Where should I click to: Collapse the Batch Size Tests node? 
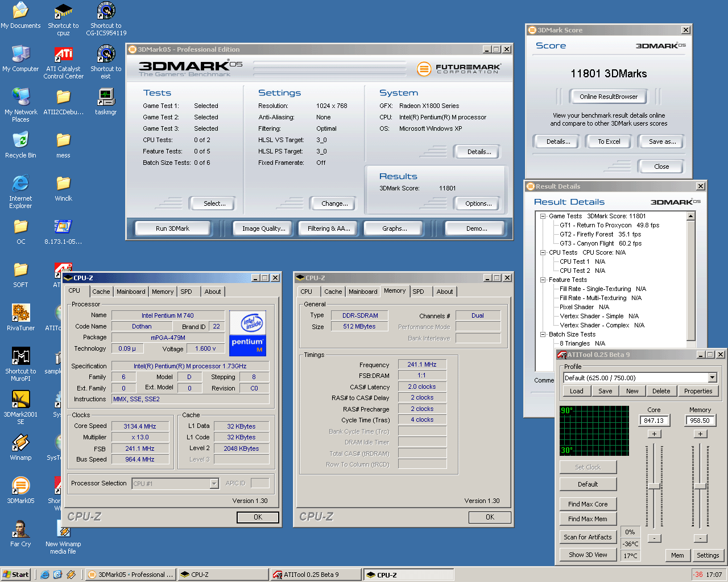tap(543, 334)
